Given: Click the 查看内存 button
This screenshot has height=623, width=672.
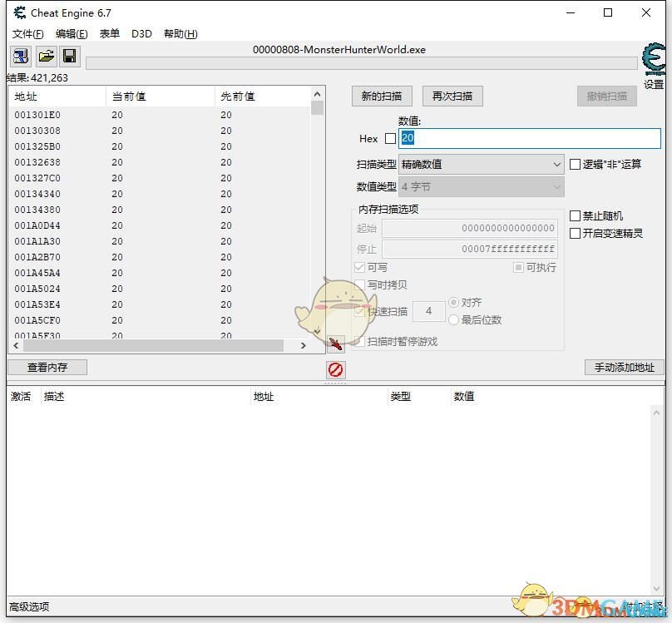Looking at the screenshot, I should click(47, 367).
